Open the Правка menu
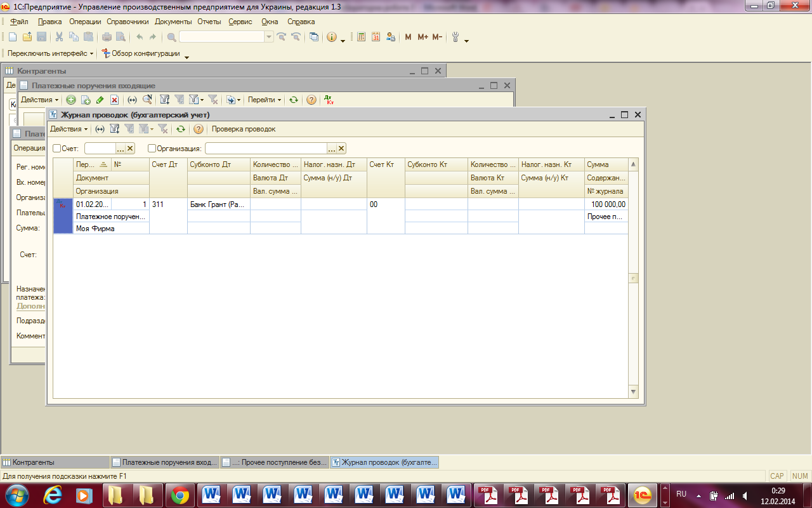Viewport: 812px width, 508px height. click(x=50, y=22)
